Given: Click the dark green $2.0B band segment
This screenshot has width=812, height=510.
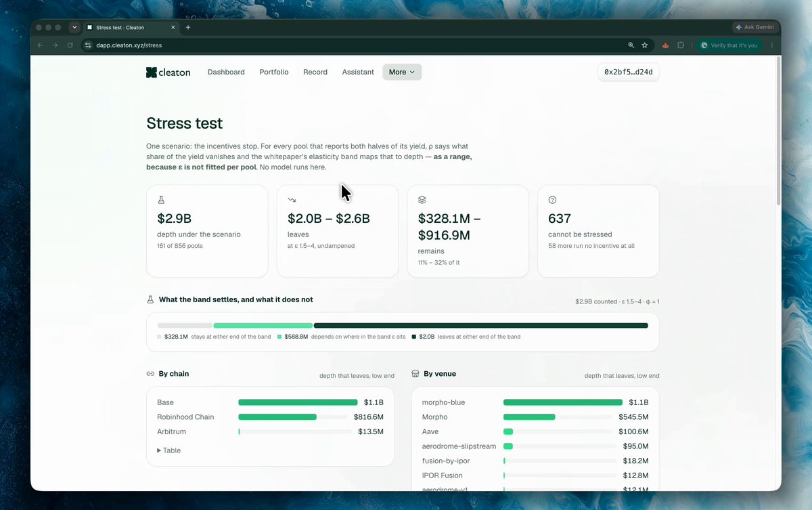Looking at the screenshot, I should [x=481, y=326].
